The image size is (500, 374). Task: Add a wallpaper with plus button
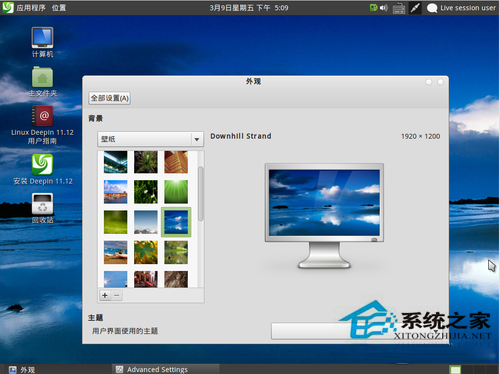[x=105, y=295]
